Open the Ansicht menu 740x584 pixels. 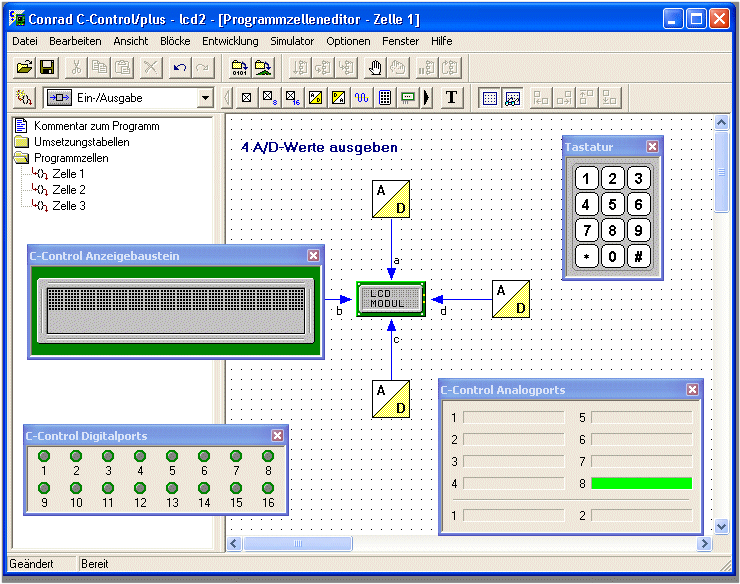pyautogui.click(x=131, y=42)
